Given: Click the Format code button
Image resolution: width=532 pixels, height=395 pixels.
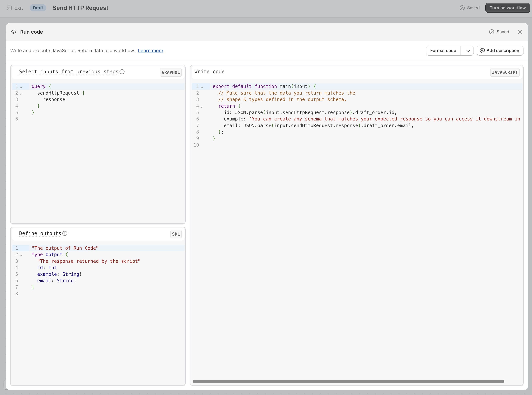Looking at the screenshot, I should pyautogui.click(x=443, y=51).
